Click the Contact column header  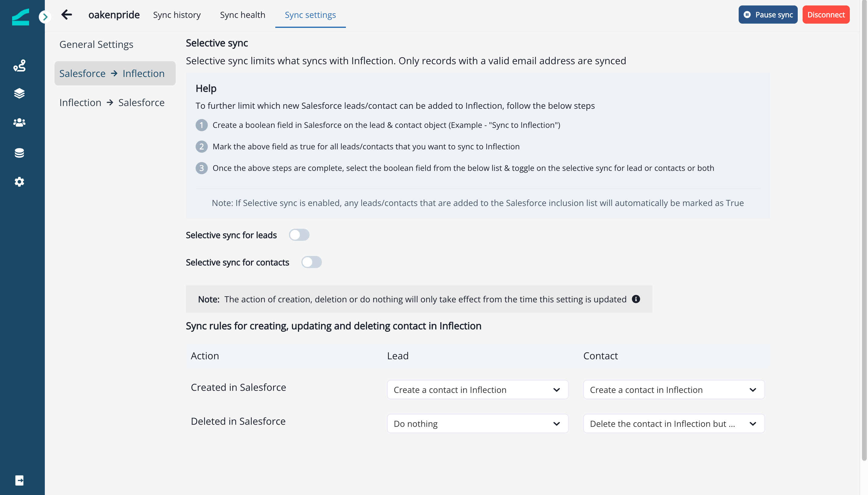click(600, 356)
